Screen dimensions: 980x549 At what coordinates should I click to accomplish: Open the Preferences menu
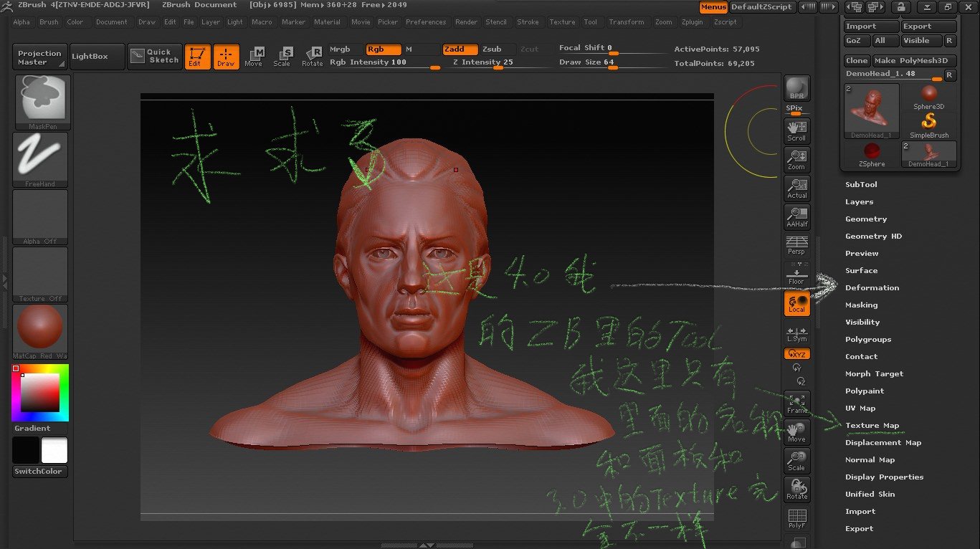click(426, 22)
